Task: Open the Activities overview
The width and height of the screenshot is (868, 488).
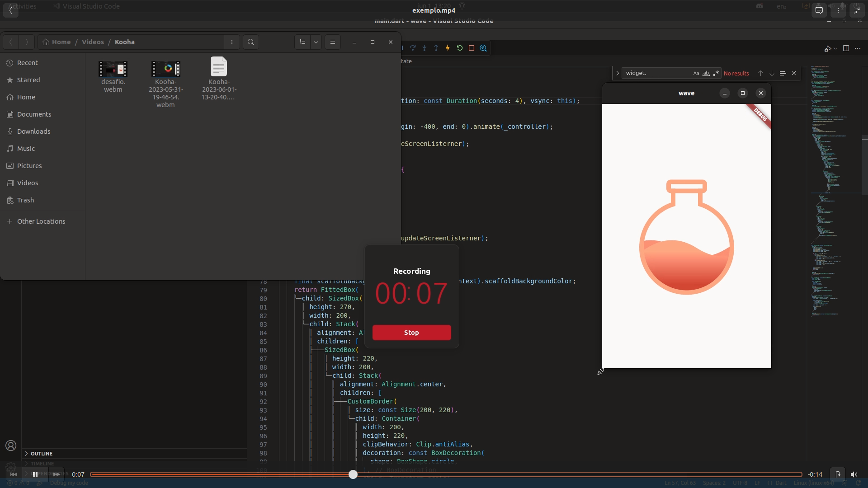Action: pos(21,6)
